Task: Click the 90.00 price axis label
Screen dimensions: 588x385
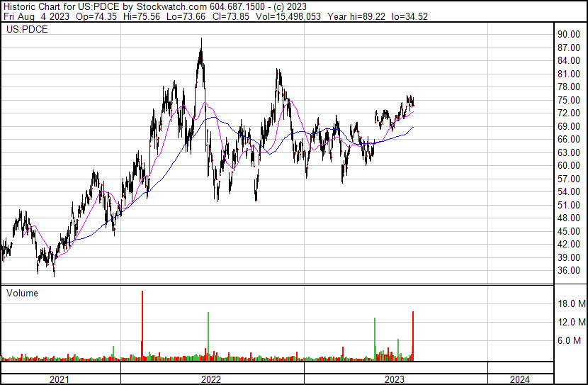Action: pyautogui.click(x=569, y=35)
